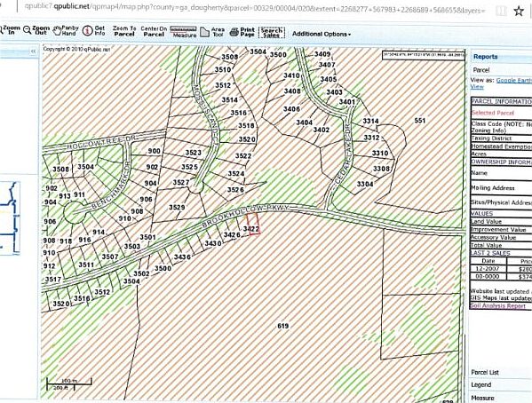This screenshot has width=532, height=403.
Task: Click Zoom To Parcel button
Action: coord(124,31)
